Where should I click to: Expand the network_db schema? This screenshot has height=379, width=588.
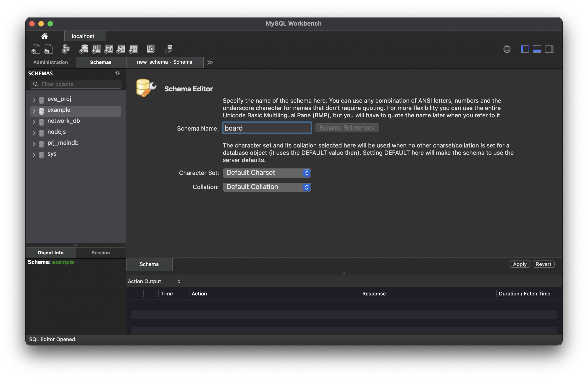point(34,122)
